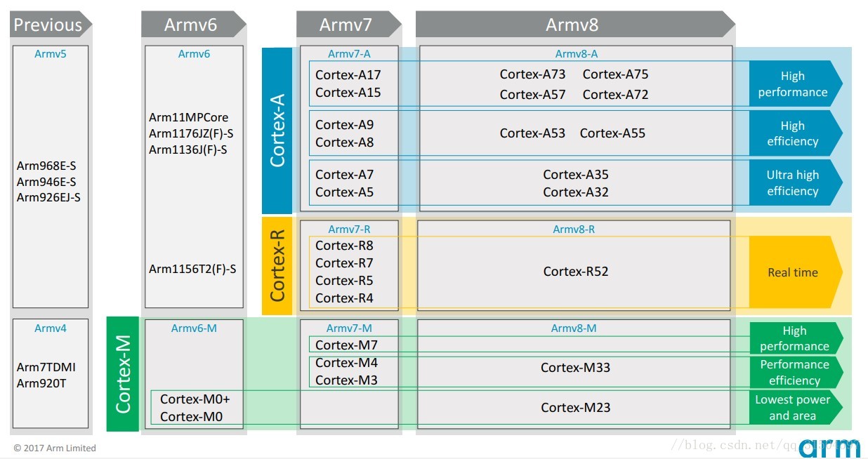Click the Armv6-M label
This screenshot has height=459, width=868.
(x=194, y=328)
